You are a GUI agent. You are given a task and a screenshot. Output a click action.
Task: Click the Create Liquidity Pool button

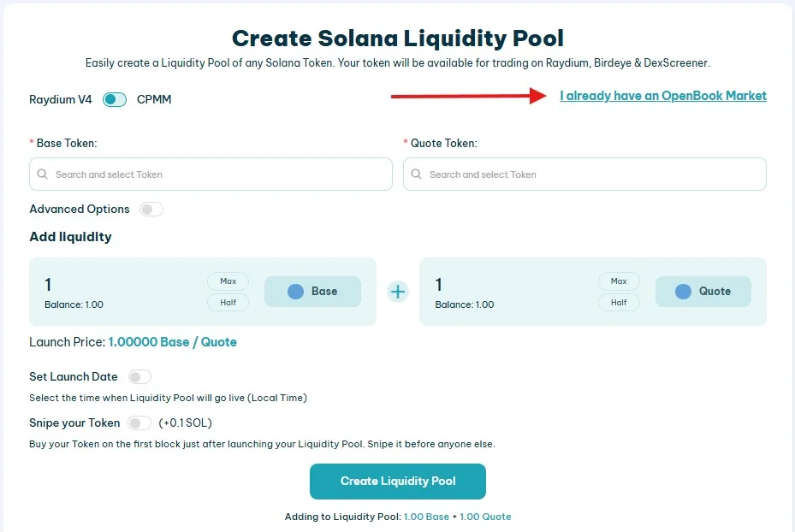397,481
